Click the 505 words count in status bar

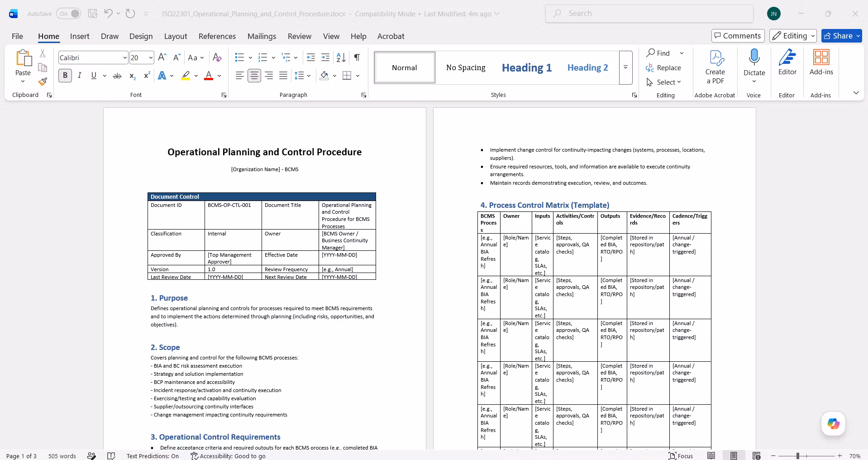coord(62,456)
